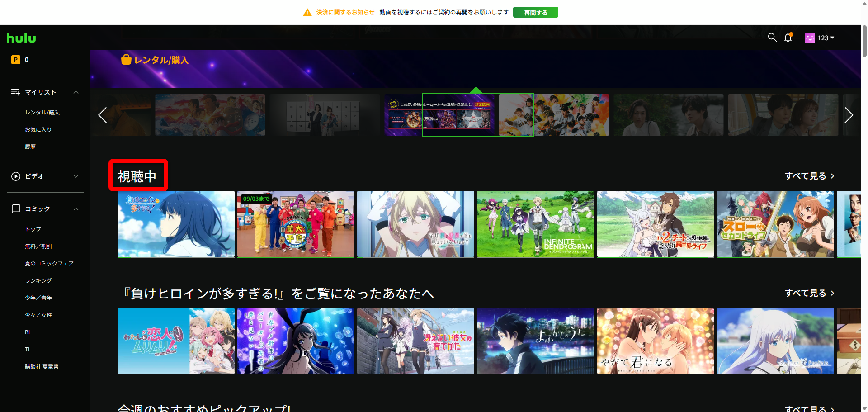Open よふかしのうた thumbnail
Viewport: 868px width, 412px height.
coord(536,341)
